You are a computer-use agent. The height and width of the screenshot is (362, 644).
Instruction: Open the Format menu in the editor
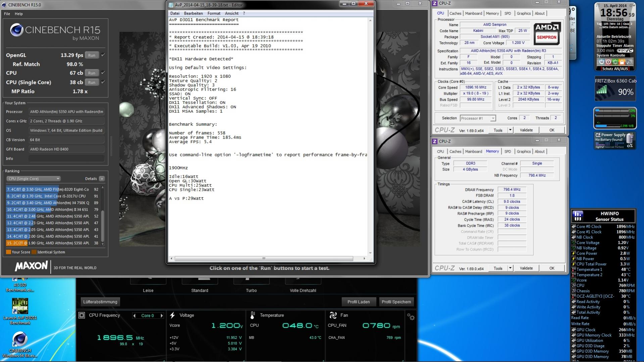(x=214, y=13)
